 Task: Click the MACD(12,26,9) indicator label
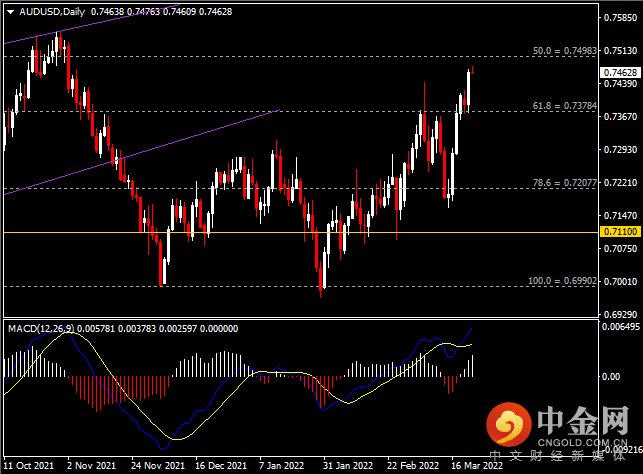[x=41, y=328]
